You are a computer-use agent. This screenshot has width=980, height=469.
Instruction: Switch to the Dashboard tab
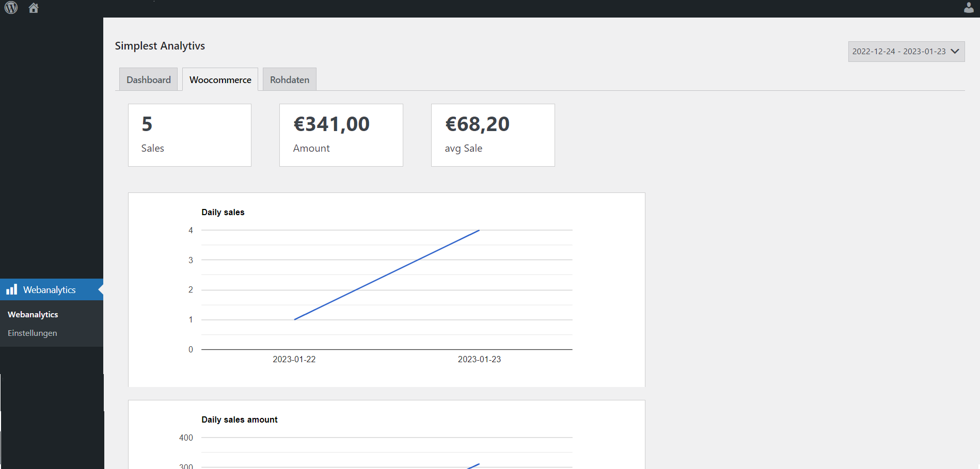point(149,79)
